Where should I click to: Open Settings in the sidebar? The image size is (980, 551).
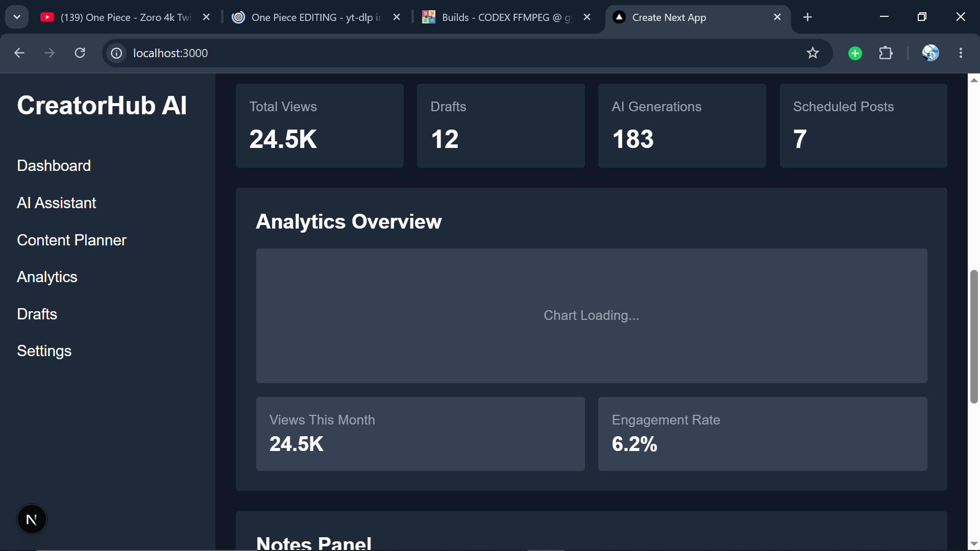coord(44,351)
